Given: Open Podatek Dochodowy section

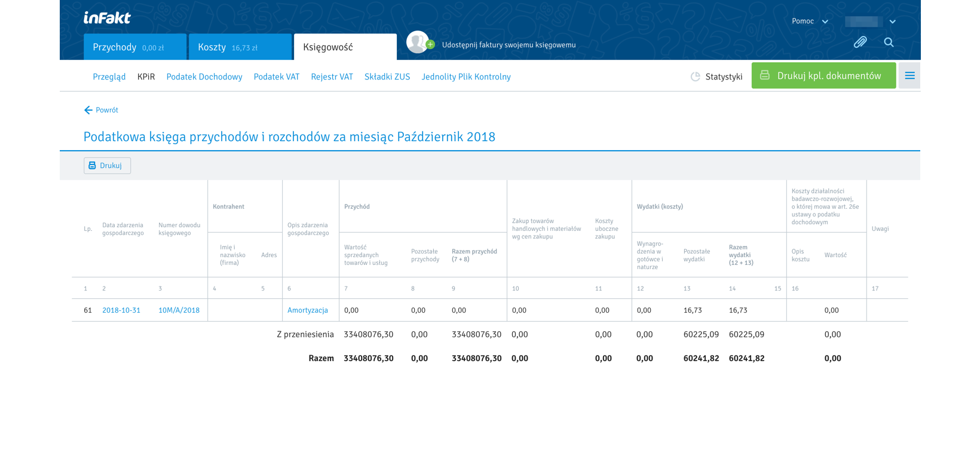Looking at the screenshot, I should (x=204, y=77).
